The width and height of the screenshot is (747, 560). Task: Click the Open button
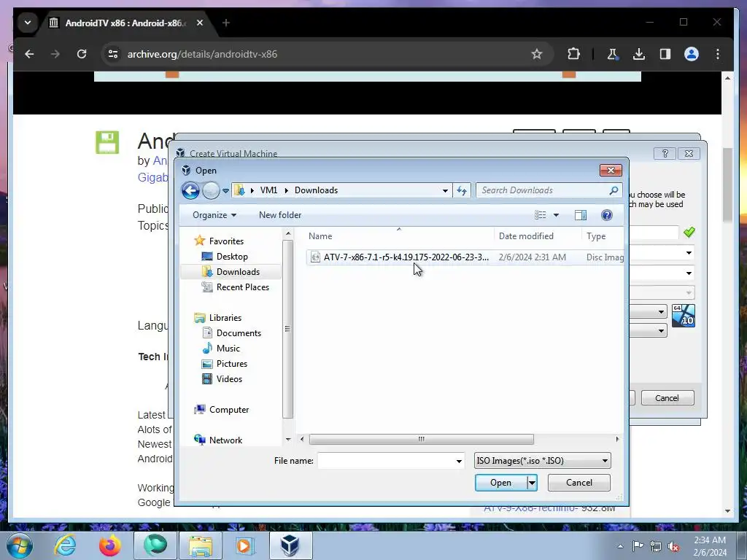(500, 483)
